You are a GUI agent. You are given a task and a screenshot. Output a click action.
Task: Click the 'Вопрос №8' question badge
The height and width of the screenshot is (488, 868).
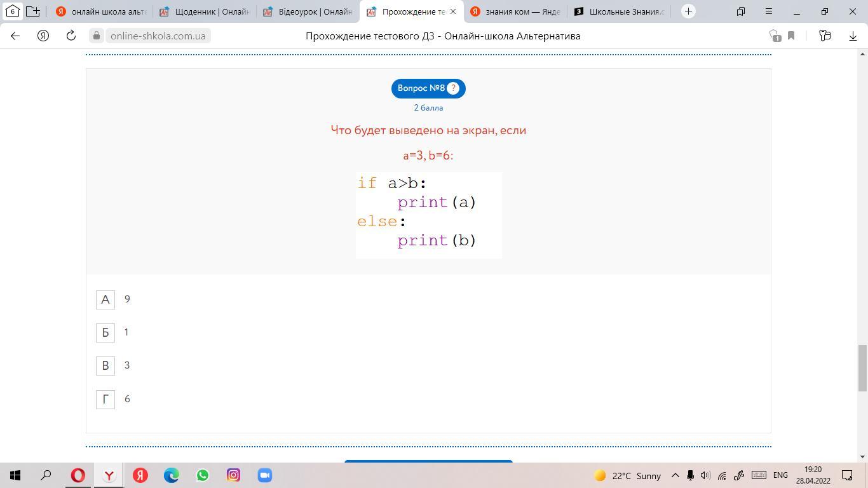tap(428, 88)
